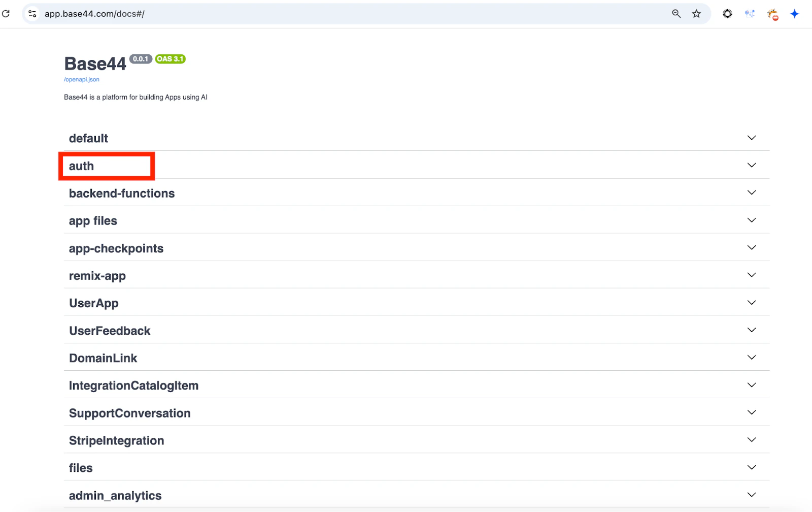The width and height of the screenshot is (812, 512).
Task: Expand the admin_analytics section chevron
Action: click(x=752, y=494)
